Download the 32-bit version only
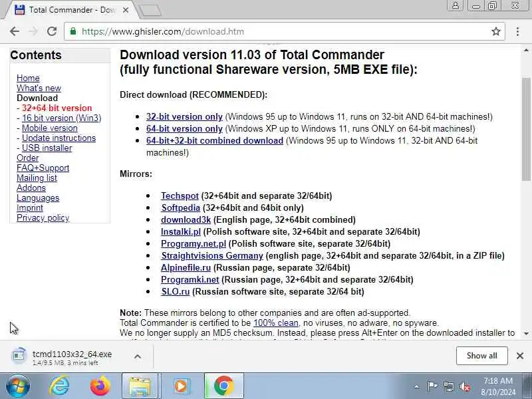Screen dimensions: 532x399 [x=184, y=116]
